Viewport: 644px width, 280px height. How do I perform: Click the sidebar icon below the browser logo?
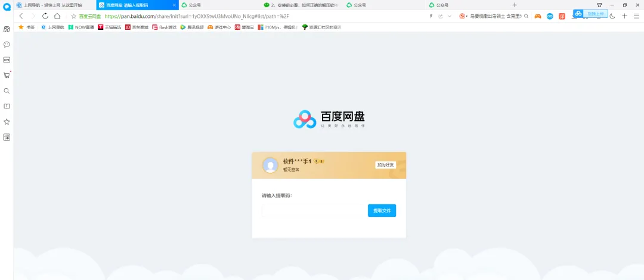(7, 29)
